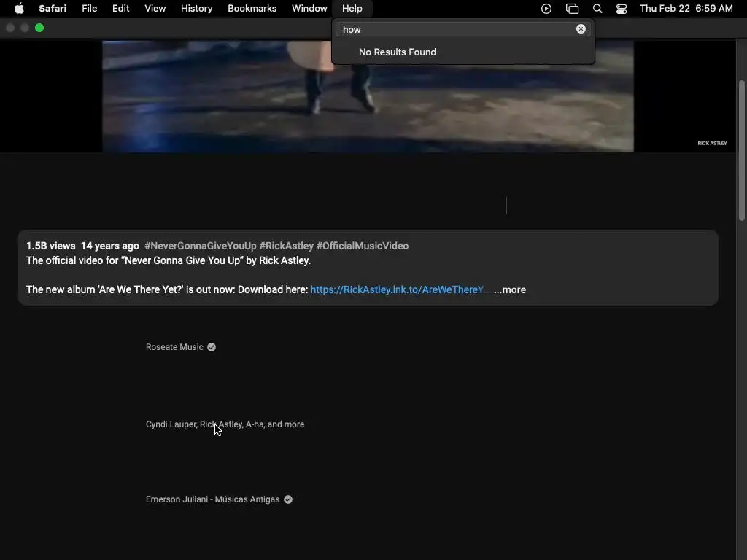Click the RICK ASTLEY watermark on the video
Viewport: 747px width, 560px height.
point(712,143)
